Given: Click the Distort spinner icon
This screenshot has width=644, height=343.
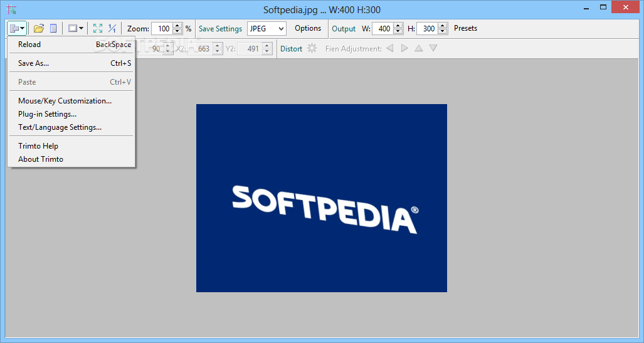Looking at the screenshot, I should coord(312,48).
